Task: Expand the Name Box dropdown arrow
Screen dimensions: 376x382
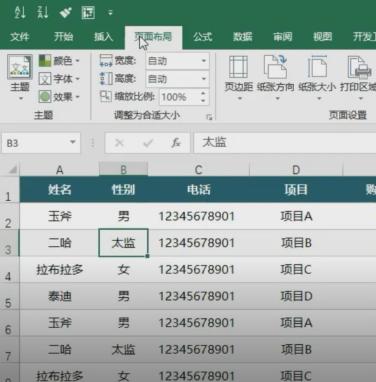Action: [73, 143]
